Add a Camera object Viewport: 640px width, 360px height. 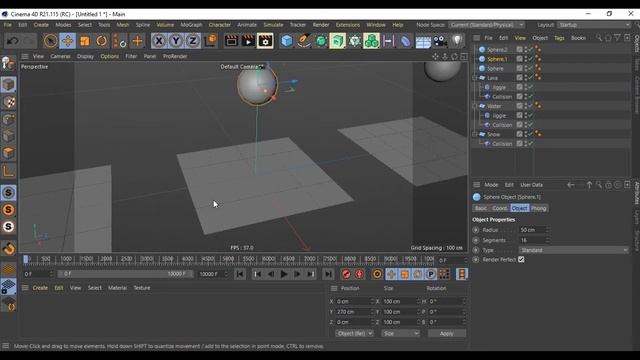click(440, 41)
